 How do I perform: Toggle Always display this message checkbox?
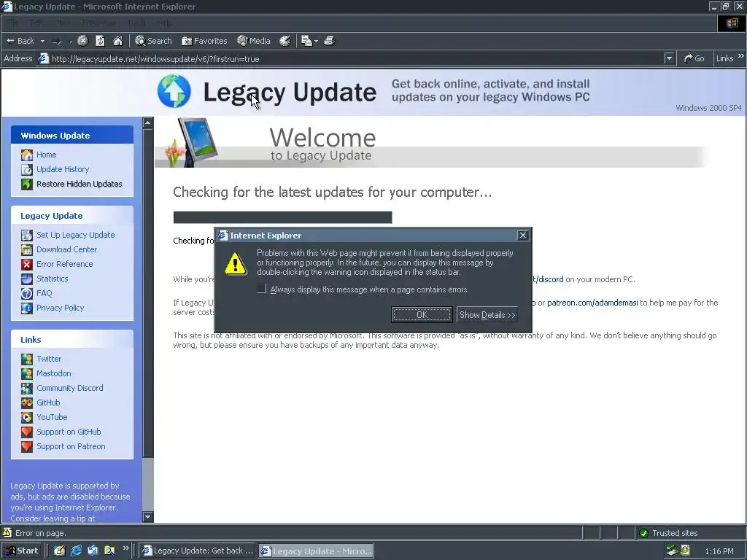click(x=261, y=289)
